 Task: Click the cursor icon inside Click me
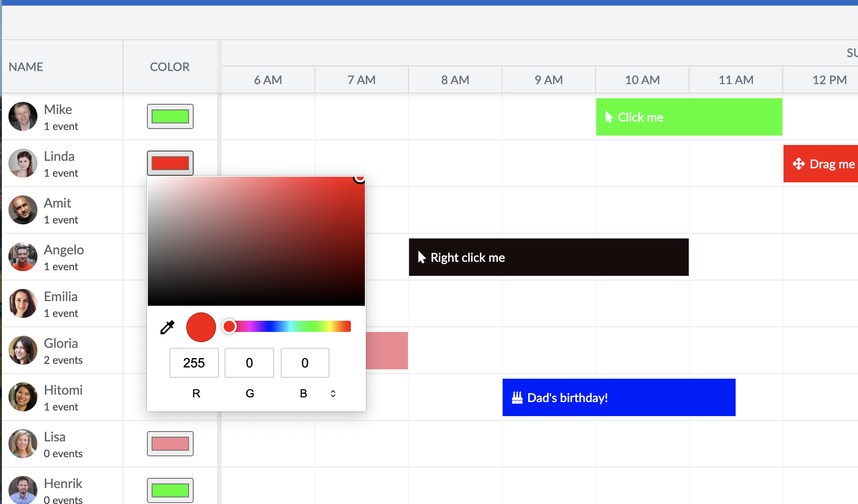[609, 117]
